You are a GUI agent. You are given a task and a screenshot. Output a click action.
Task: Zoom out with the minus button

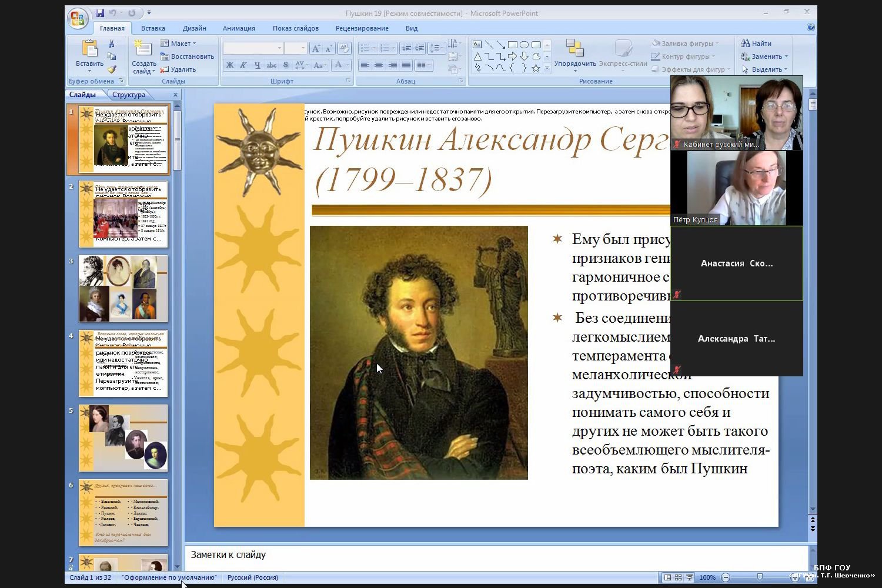[x=726, y=577]
